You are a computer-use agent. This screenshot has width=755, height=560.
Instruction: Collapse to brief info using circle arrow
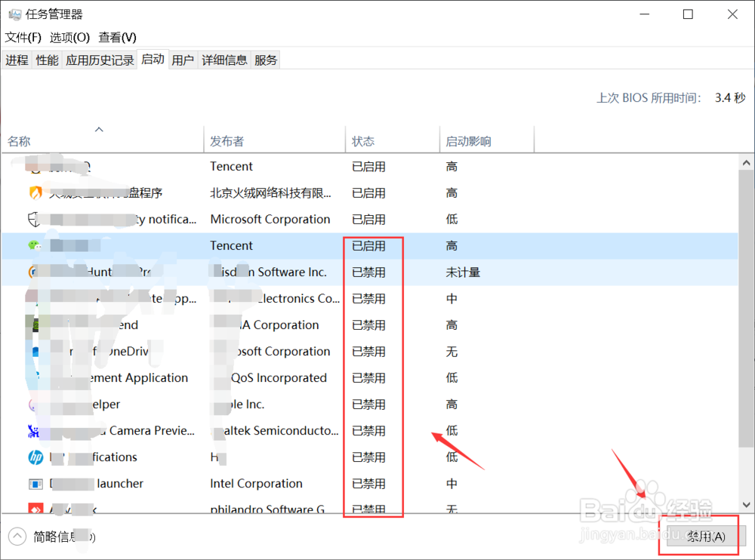pyautogui.click(x=17, y=537)
